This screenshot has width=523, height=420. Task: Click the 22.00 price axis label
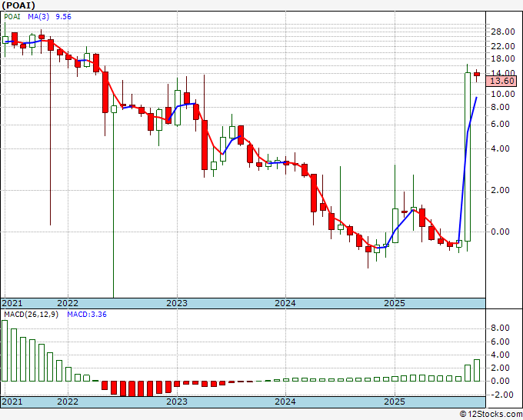[x=503, y=46]
